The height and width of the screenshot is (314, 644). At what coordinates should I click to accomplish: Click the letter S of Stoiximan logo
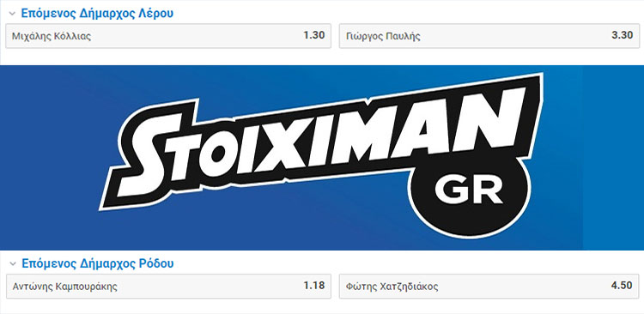[x=148, y=157]
